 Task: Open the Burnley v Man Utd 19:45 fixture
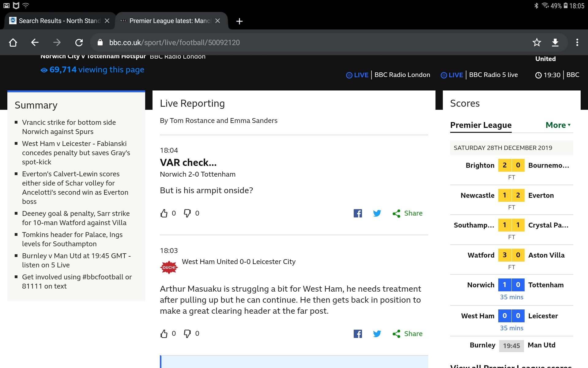point(511,345)
